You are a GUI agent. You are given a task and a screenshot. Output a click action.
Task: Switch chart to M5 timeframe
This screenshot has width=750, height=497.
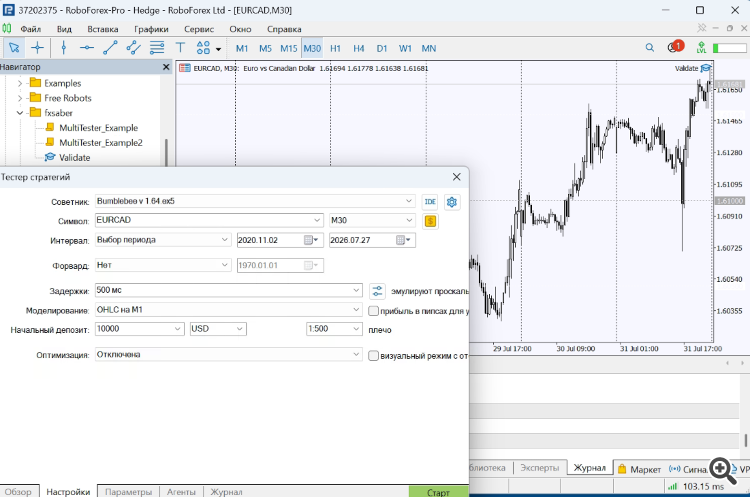265,48
